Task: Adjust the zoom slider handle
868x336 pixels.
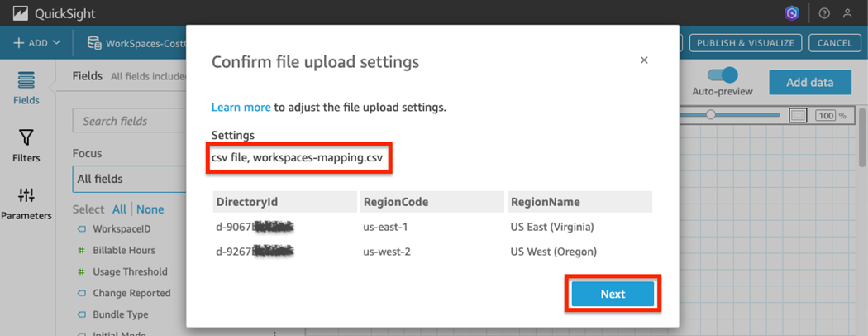Action: [711, 115]
